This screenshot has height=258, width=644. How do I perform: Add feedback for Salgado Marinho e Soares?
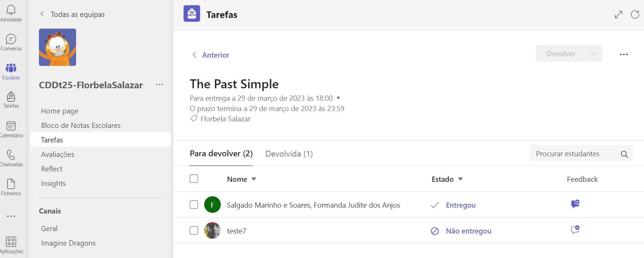pos(575,204)
